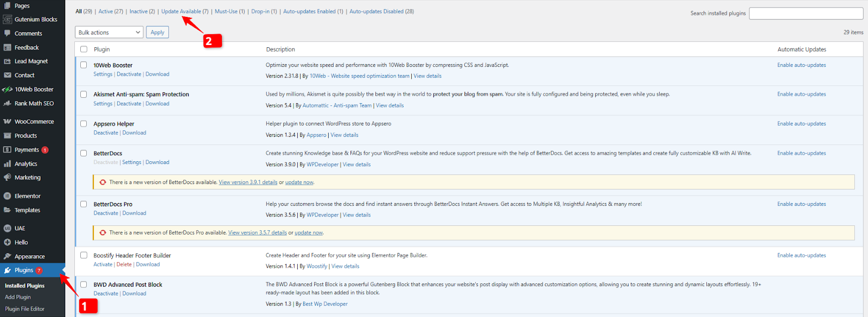Image resolution: width=868 pixels, height=317 pixels.
Task: View details for Akismet Anti-spam
Action: [x=390, y=106]
